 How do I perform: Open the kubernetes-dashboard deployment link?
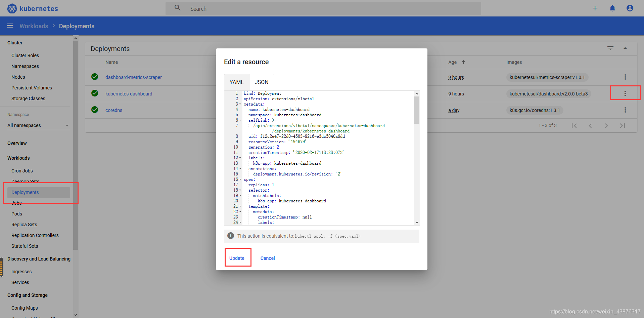[x=129, y=94]
